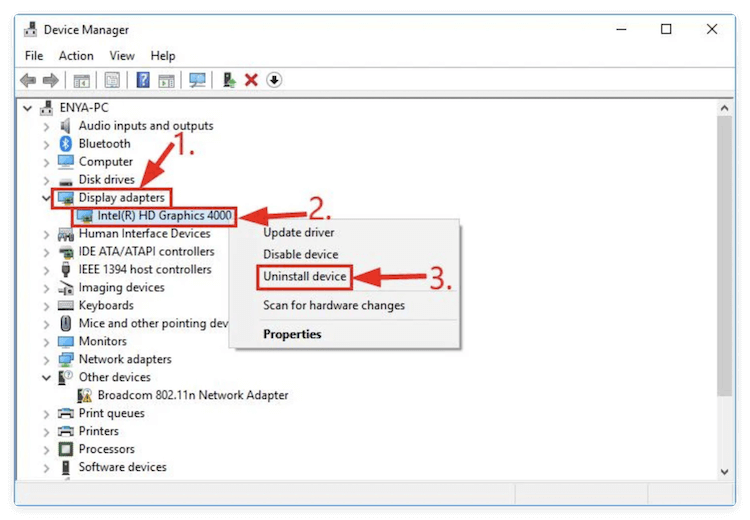This screenshot has width=750, height=520.
Task: Open the View menu
Action: coord(122,55)
